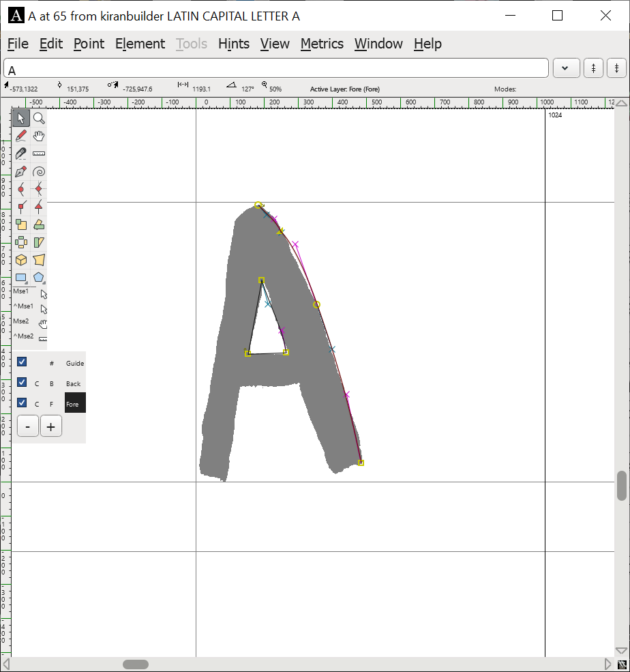Remove a layer using the minus button
The height and width of the screenshot is (672, 630).
tap(27, 426)
